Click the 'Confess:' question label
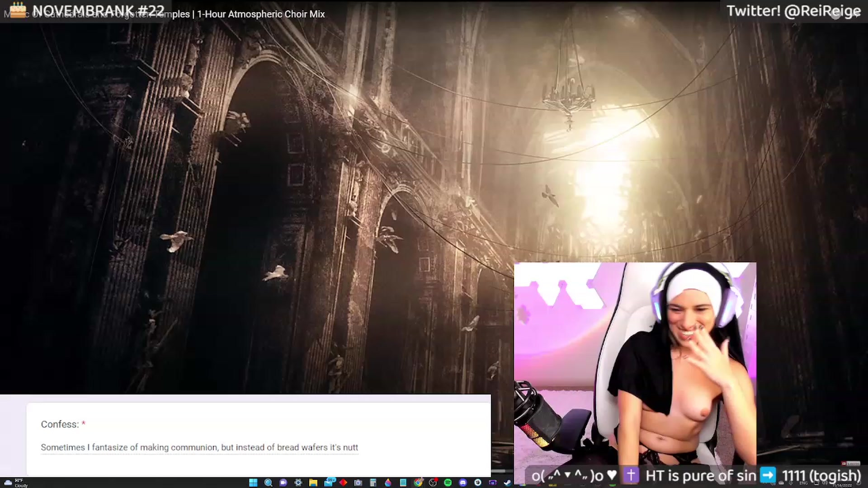Viewport: 868px width, 488px height. tap(60, 424)
